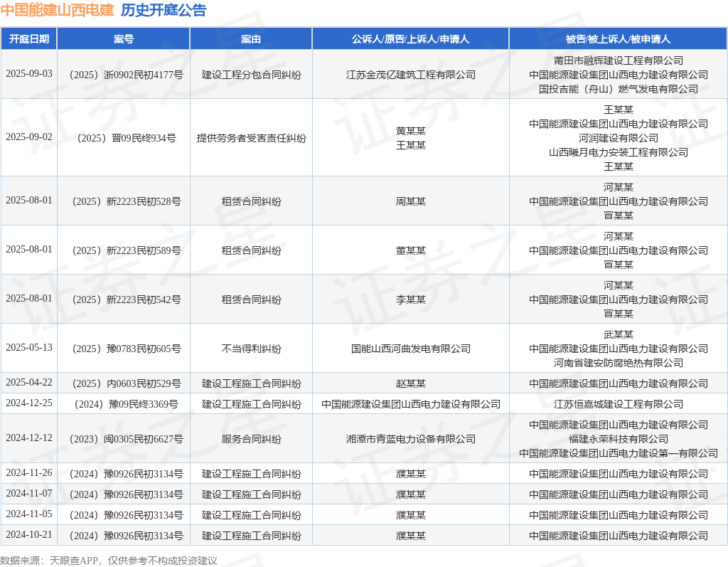Click plaintiff name 董某某
The width and height of the screenshot is (728, 567).
(411, 250)
